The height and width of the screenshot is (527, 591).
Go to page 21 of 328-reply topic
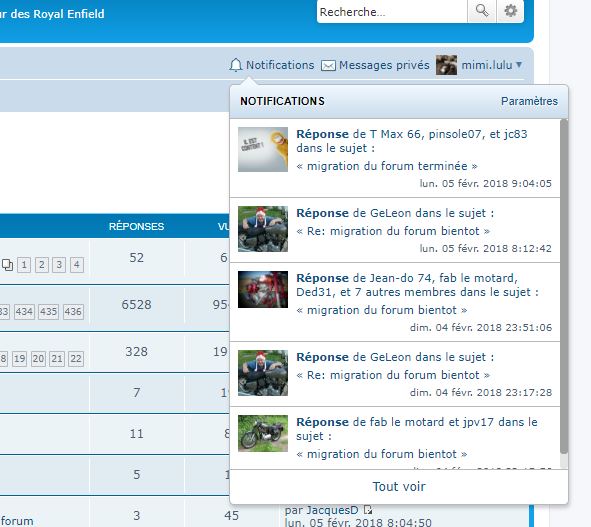click(57, 358)
